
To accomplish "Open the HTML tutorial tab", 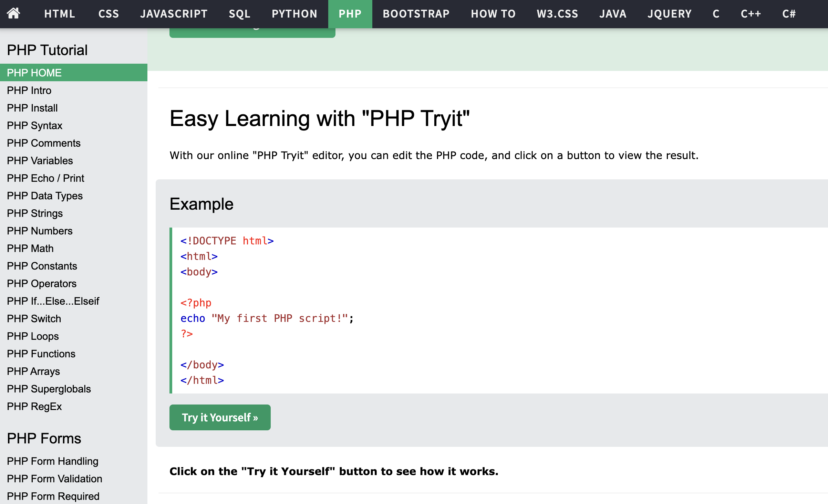I will [59, 14].
